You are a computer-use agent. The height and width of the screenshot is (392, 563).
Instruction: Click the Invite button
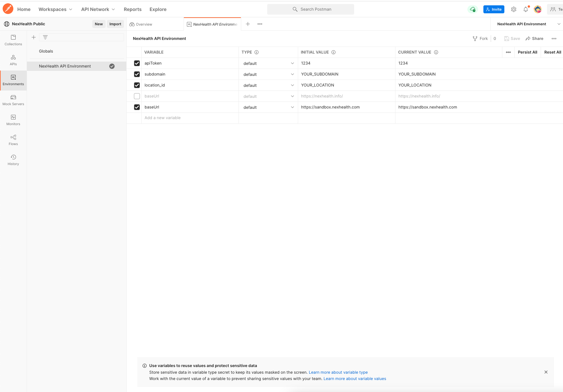(494, 9)
